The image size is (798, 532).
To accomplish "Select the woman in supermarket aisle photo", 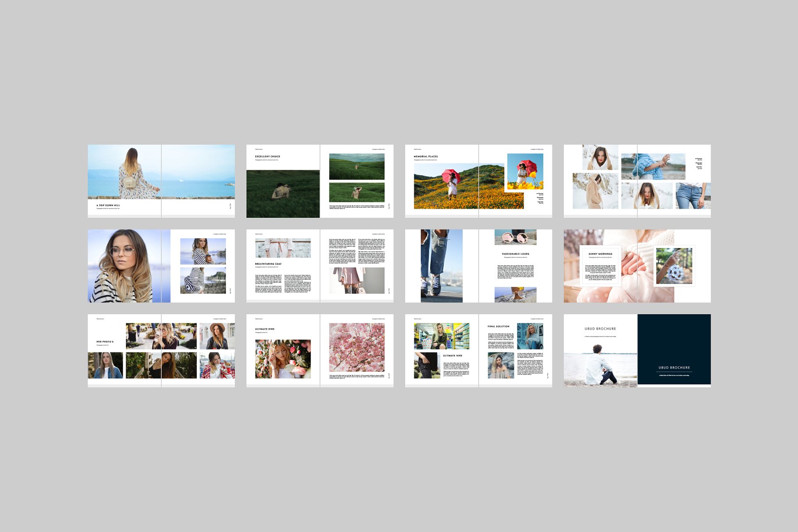I will pos(441,336).
